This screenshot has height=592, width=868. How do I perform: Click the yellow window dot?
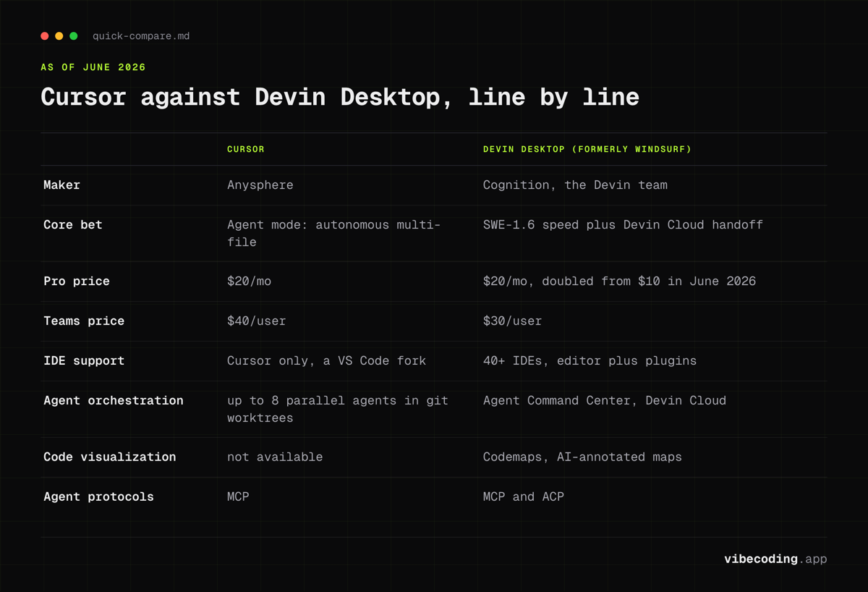[59, 36]
